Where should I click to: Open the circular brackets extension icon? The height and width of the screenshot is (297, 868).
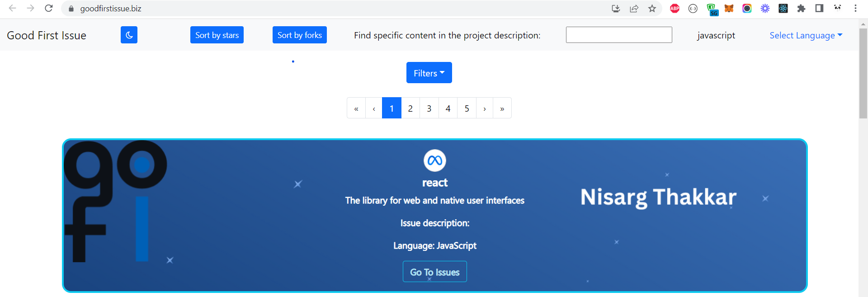693,8
